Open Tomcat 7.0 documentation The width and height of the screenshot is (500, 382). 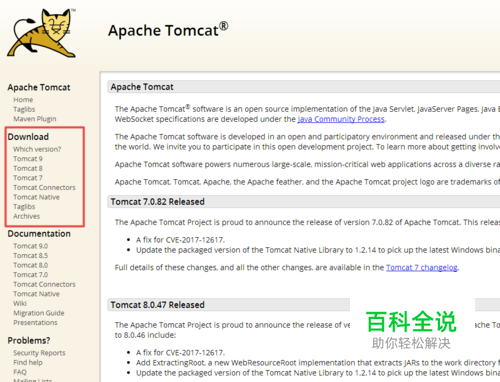[x=31, y=275]
